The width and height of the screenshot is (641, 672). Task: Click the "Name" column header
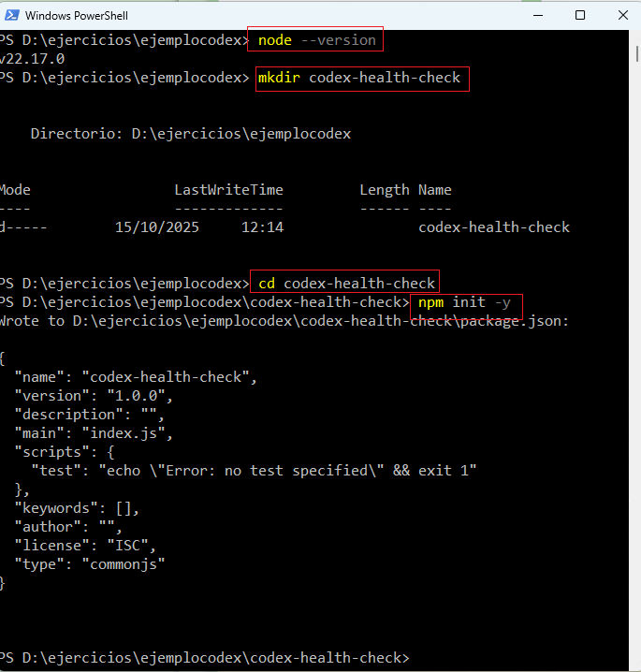tap(435, 190)
